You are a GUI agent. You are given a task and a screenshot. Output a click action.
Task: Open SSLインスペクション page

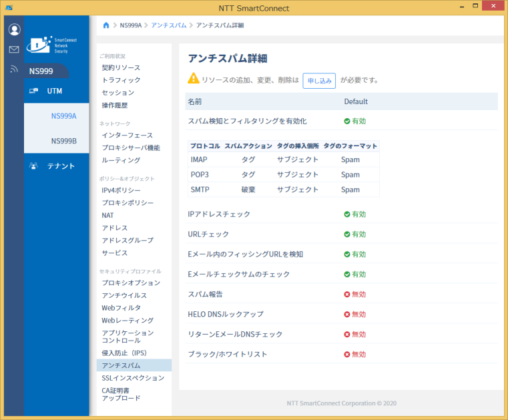click(x=133, y=378)
